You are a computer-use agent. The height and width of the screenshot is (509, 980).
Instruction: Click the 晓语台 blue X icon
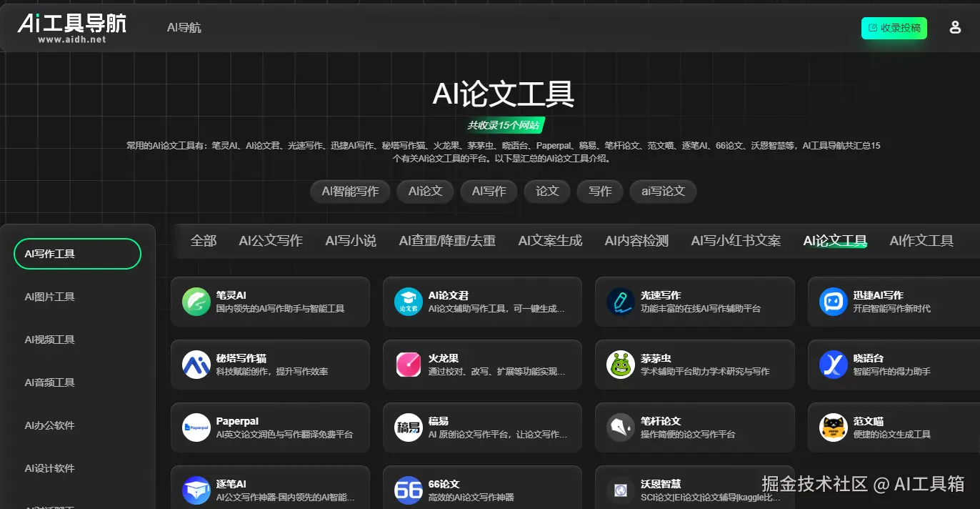[x=833, y=365]
